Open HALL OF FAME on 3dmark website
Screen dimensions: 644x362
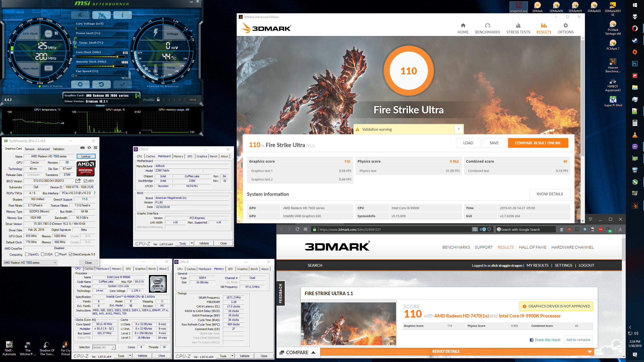pyautogui.click(x=533, y=247)
